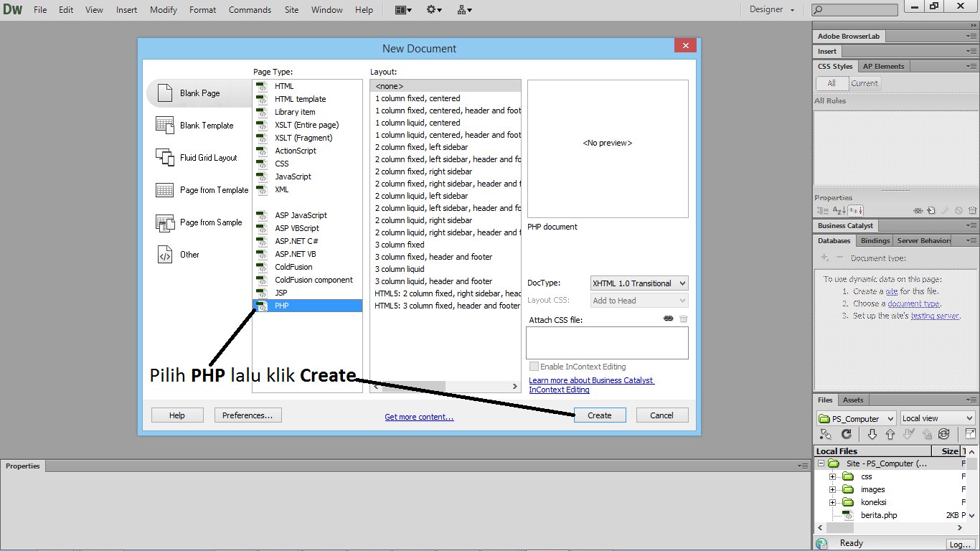
Task: Switch to the Assets tab
Action: point(853,400)
